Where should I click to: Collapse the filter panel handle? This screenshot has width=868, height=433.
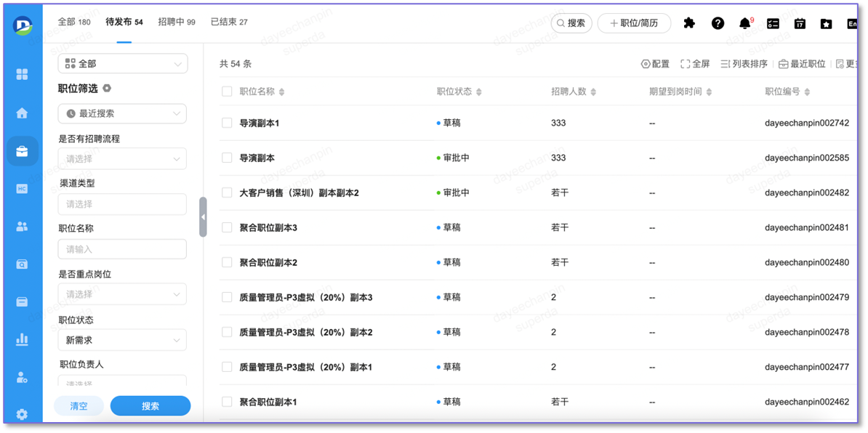pyautogui.click(x=203, y=217)
